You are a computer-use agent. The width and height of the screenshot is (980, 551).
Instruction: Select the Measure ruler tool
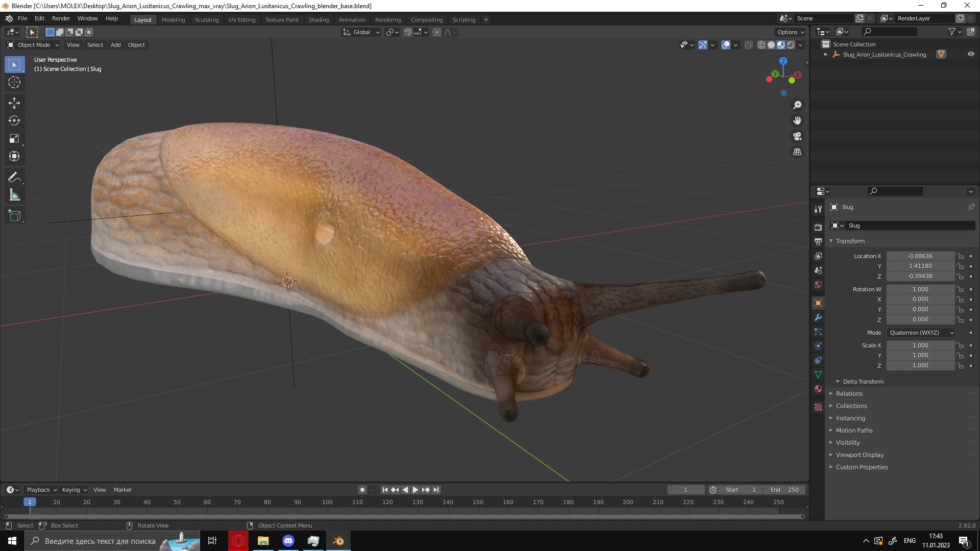14,195
